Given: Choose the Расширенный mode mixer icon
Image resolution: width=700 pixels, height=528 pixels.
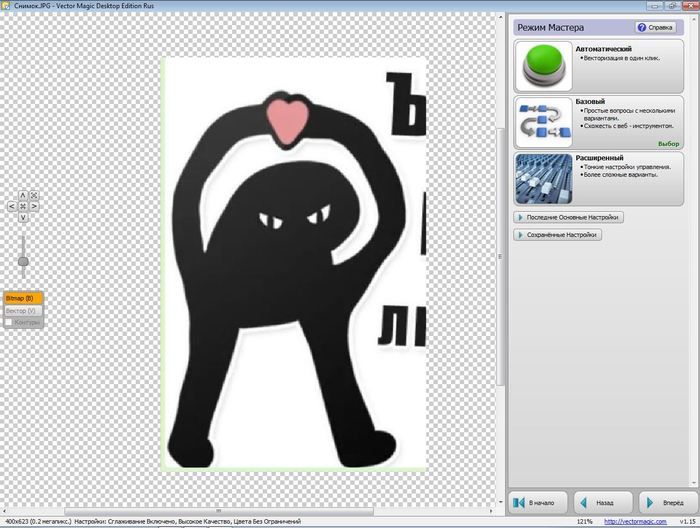Looking at the screenshot, I should click(x=544, y=178).
